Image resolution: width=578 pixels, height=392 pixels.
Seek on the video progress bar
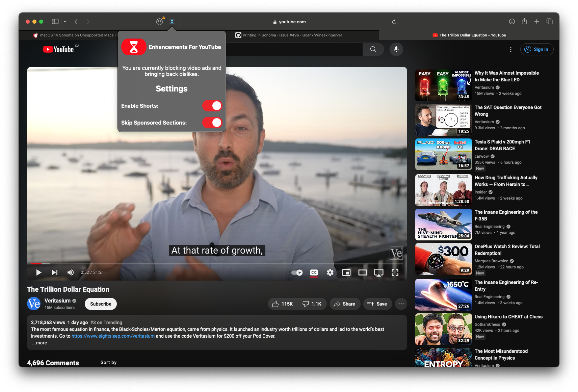(x=217, y=264)
